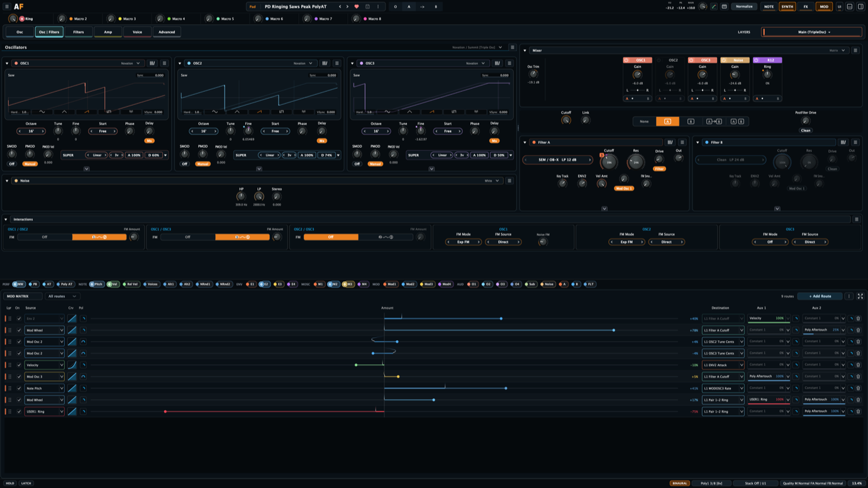Select the LATCH button
Image resolution: width=868 pixels, height=488 pixels.
tap(26, 483)
